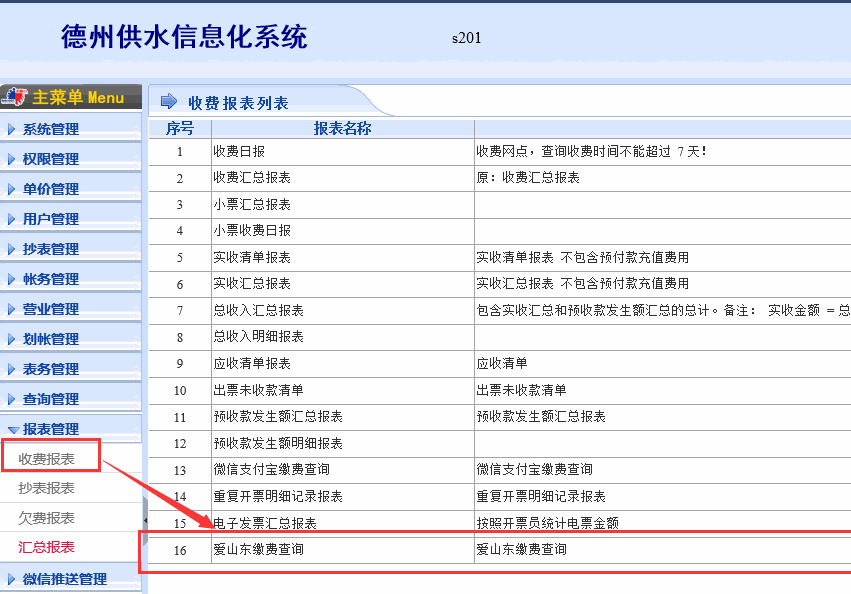Viewport: 851px width, 594px height.
Task: Open the 用户管理 menu section
Action: tap(51, 219)
